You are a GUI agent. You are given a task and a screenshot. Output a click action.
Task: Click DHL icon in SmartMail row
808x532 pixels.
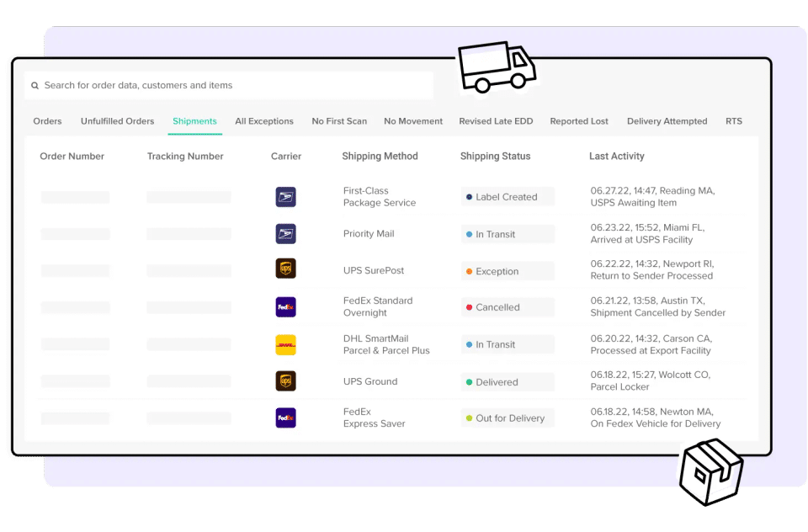285,345
